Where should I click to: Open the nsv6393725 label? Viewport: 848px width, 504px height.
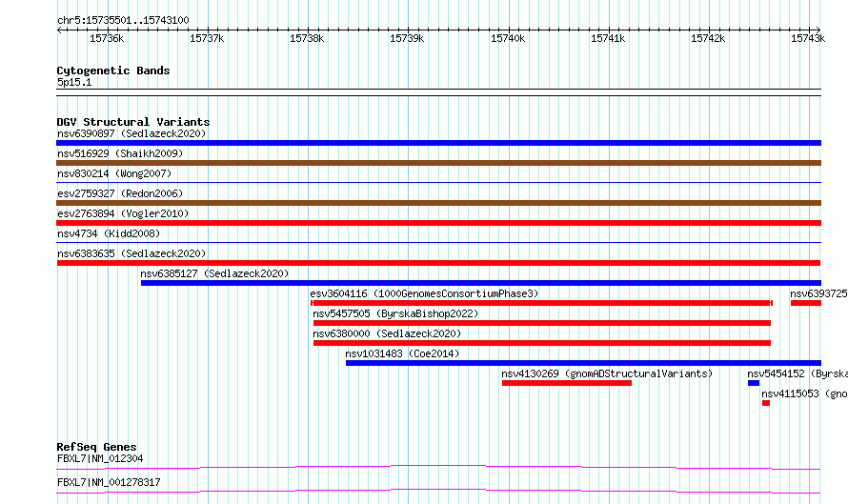[818, 293]
